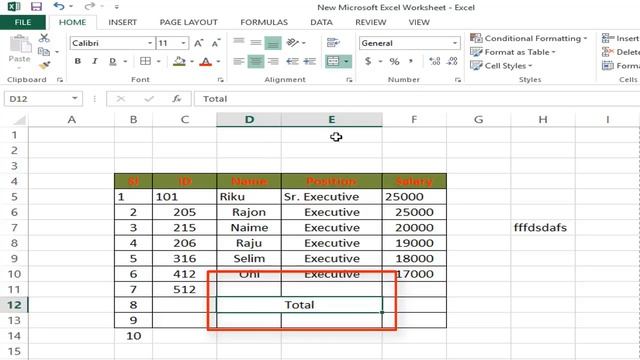Apply Percent Style format
Image resolution: width=640 pixels, height=360 pixels.
(394, 61)
